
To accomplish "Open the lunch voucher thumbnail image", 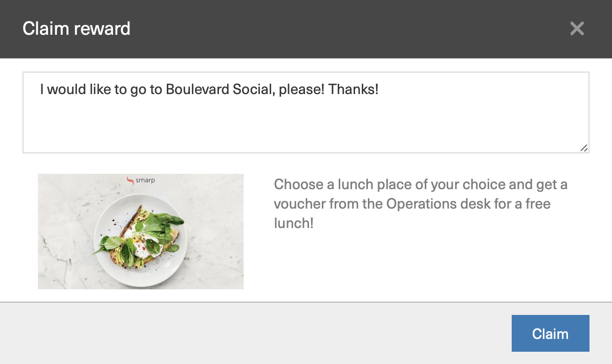I will click(141, 232).
